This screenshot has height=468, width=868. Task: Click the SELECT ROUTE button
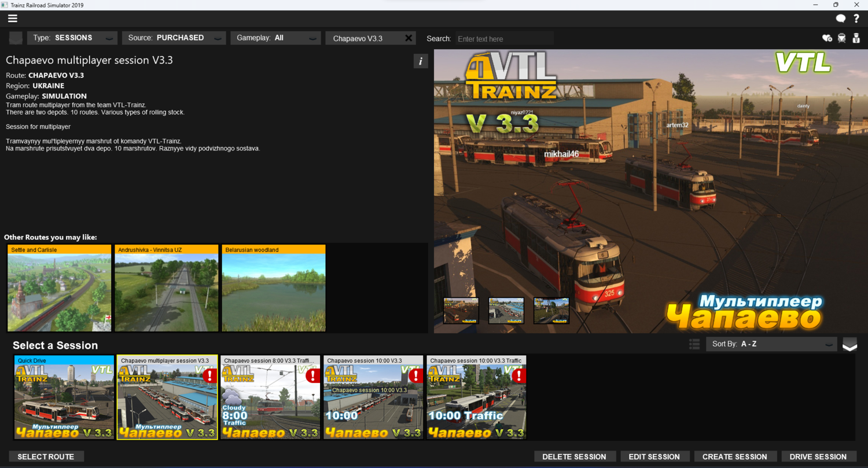coord(46,456)
